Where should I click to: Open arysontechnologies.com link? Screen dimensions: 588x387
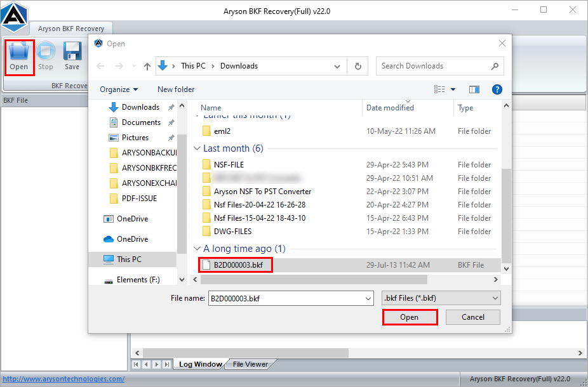(x=63, y=379)
